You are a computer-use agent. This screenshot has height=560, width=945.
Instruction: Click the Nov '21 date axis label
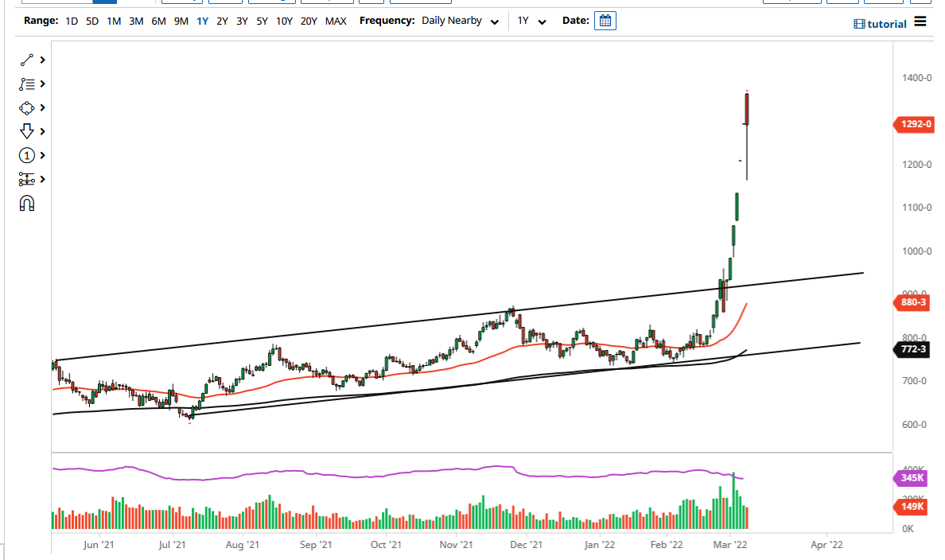click(x=457, y=544)
